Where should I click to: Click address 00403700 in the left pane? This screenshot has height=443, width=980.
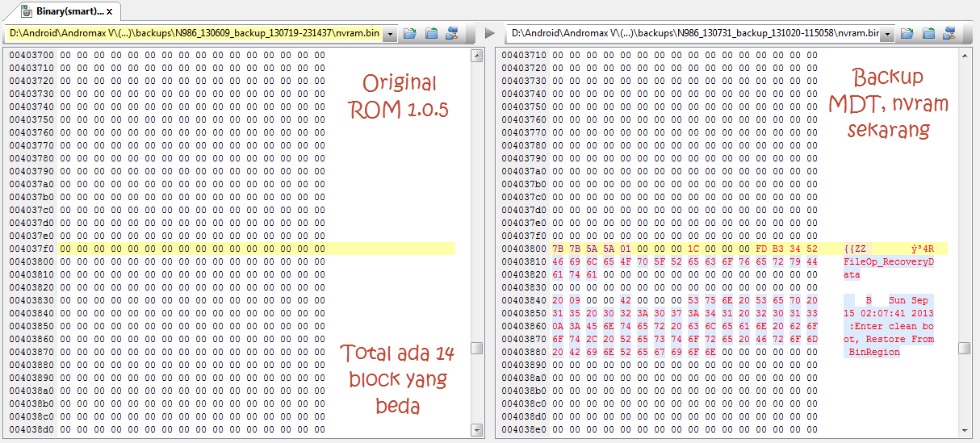click(x=31, y=55)
